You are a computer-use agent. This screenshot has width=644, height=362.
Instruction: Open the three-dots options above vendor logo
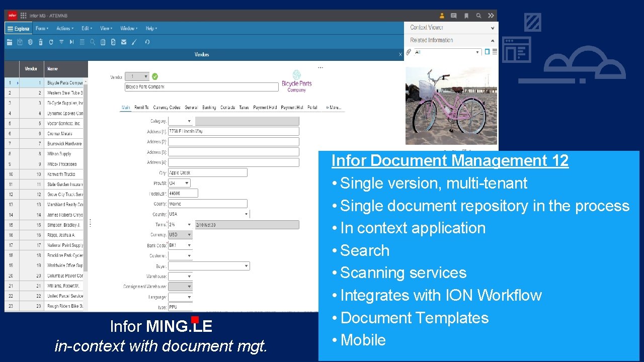point(320,67)
